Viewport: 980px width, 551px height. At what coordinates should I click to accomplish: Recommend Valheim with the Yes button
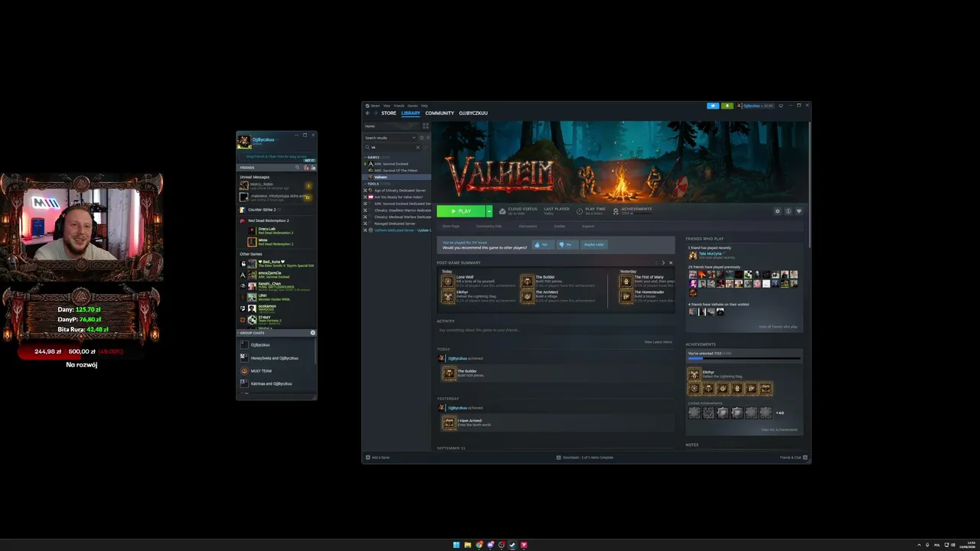point(542,245)
